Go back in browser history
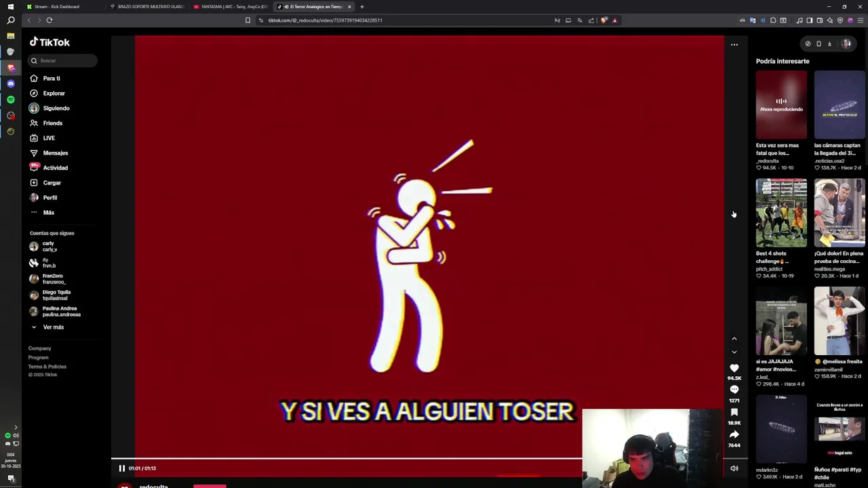 coord(29,20)
